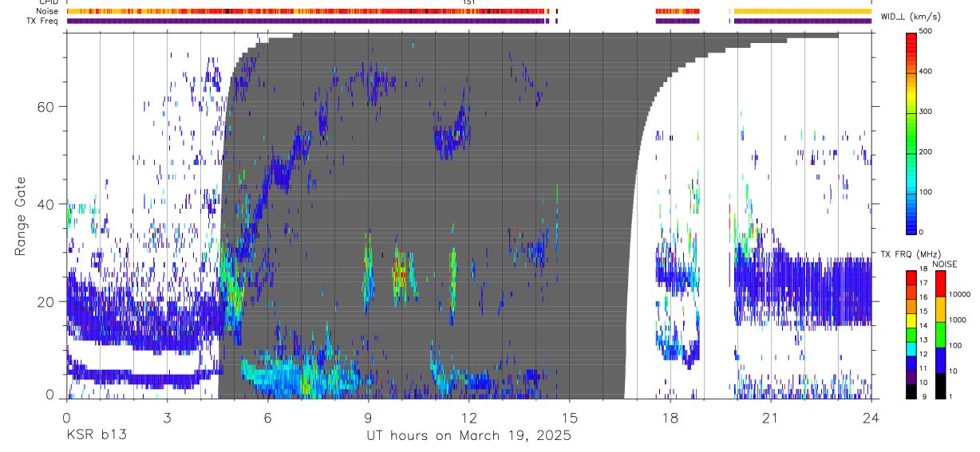The image size is (980, 452).
Task: Click the '21' UT hour tick label
Action: (x=770, y=418)
